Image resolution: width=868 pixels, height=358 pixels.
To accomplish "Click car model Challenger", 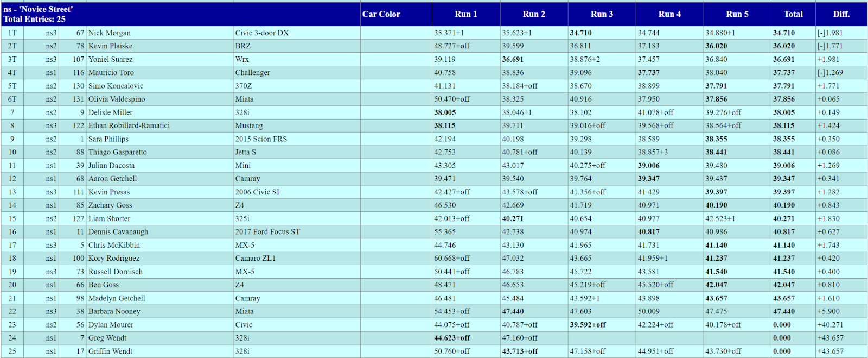I will point(252,73).
